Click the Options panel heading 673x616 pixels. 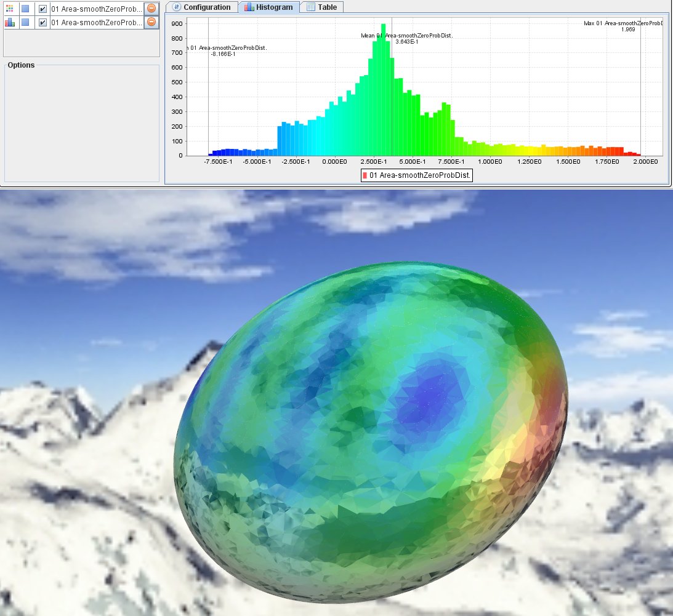(21, 65)
